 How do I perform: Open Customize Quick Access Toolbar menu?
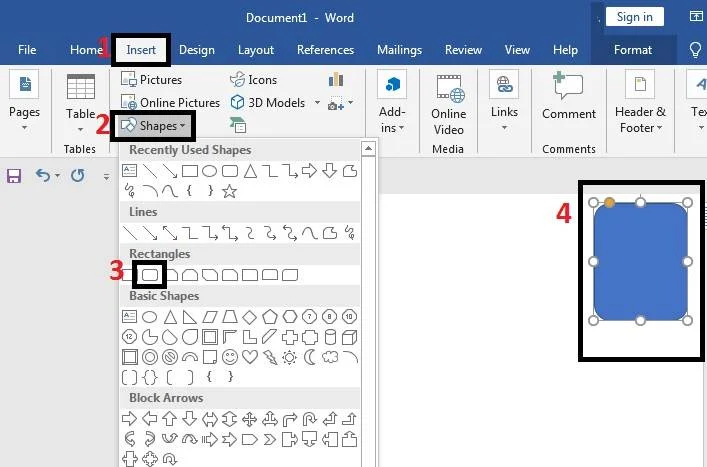[106, 177]
